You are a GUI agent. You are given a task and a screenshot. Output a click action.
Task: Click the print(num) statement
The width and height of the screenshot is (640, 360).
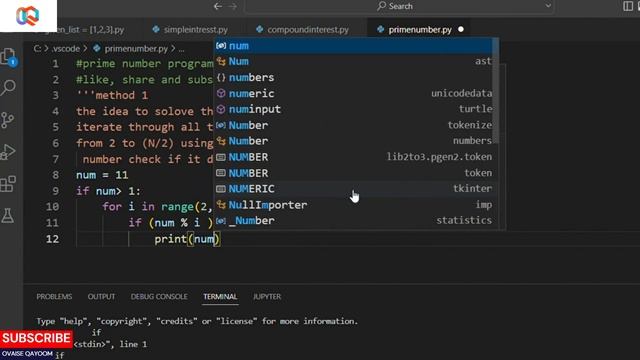pos(187,239)
